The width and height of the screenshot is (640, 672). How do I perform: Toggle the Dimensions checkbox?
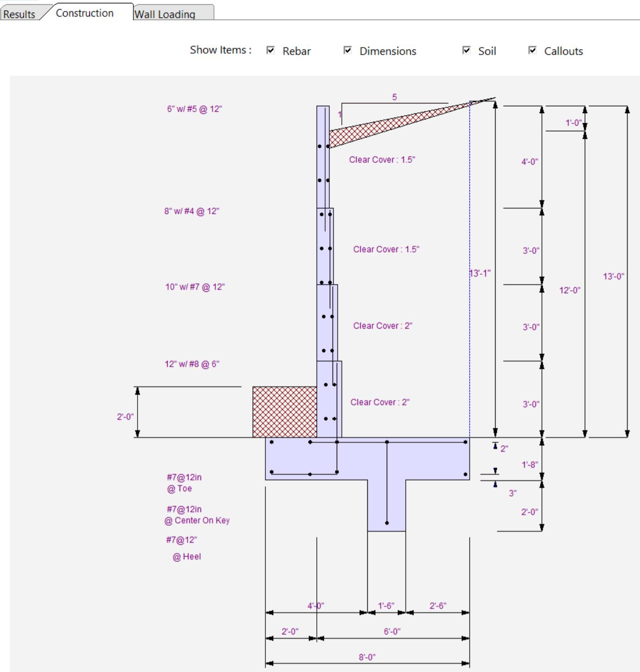348,51
